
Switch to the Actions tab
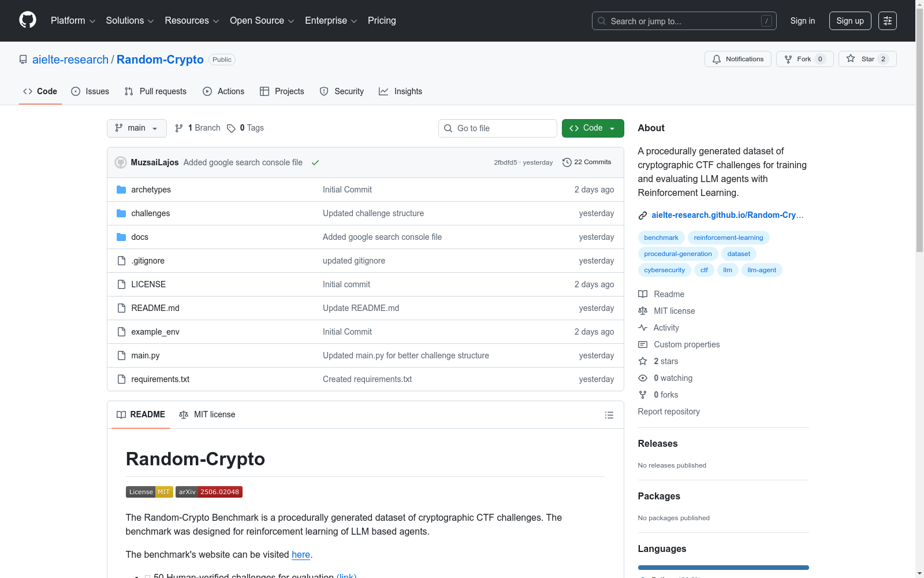223,91
